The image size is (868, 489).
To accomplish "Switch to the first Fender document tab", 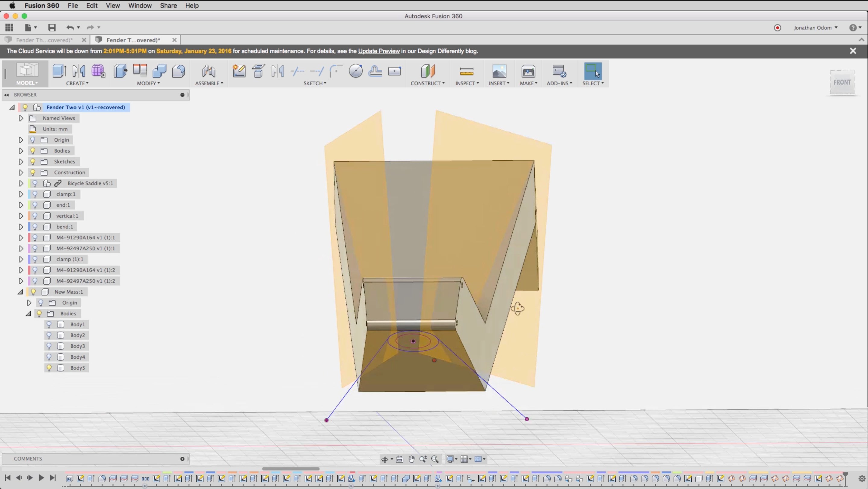I will tap(44, 40).
